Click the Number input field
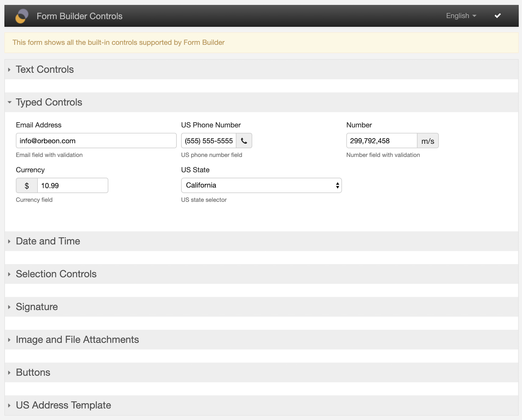The image size is (522, 420). [381, 141]
